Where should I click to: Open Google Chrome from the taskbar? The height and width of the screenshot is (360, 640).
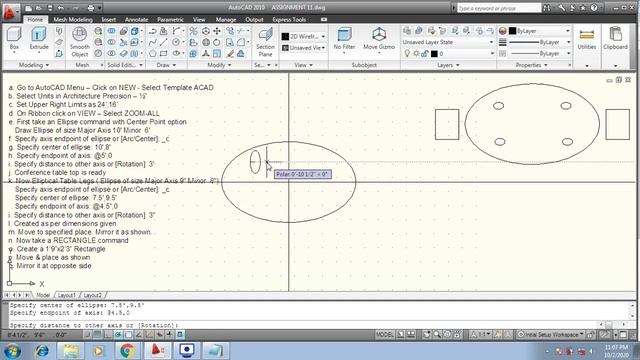127,351
